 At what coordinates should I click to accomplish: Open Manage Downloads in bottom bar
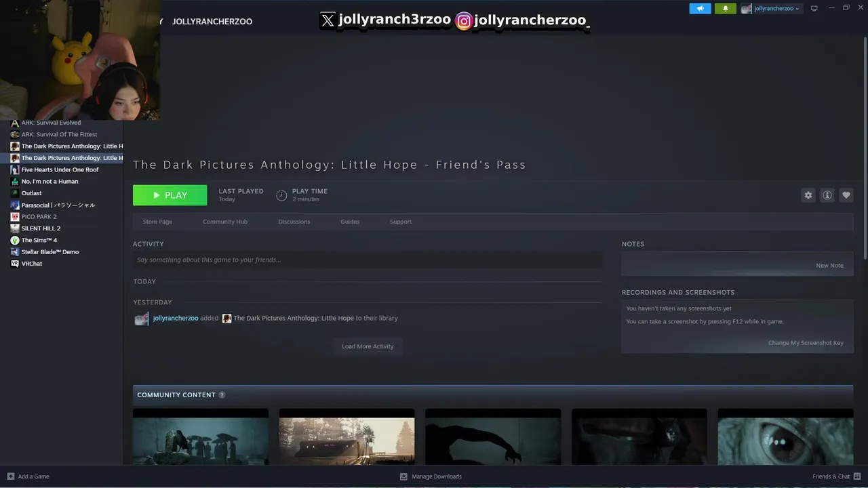[431, 476]
